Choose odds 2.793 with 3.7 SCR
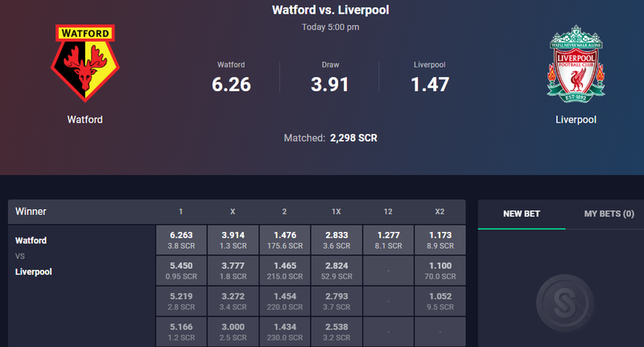The height and width of the screenshot is (347, 644). tap(336, 301)
